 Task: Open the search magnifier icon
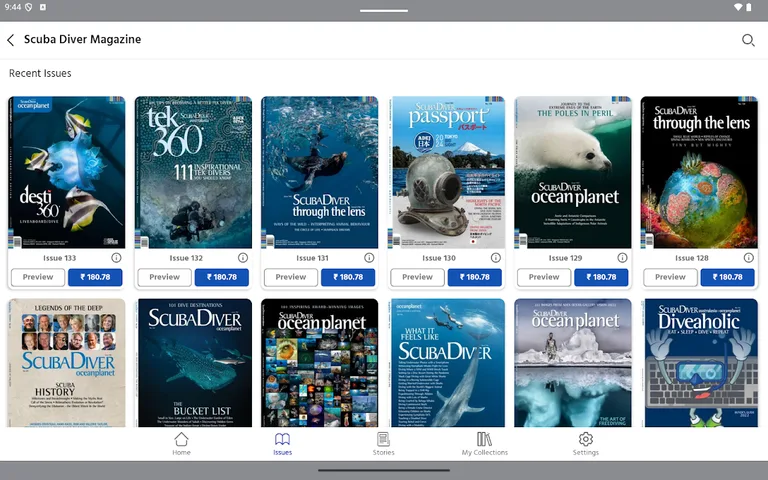coord(747,40)
